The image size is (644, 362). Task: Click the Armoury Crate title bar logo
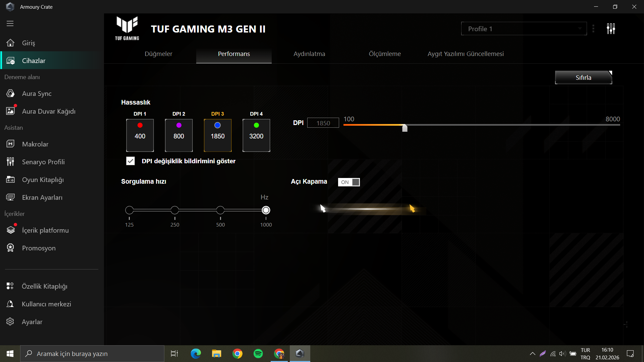pyautogui.click(x=10, y=7)
